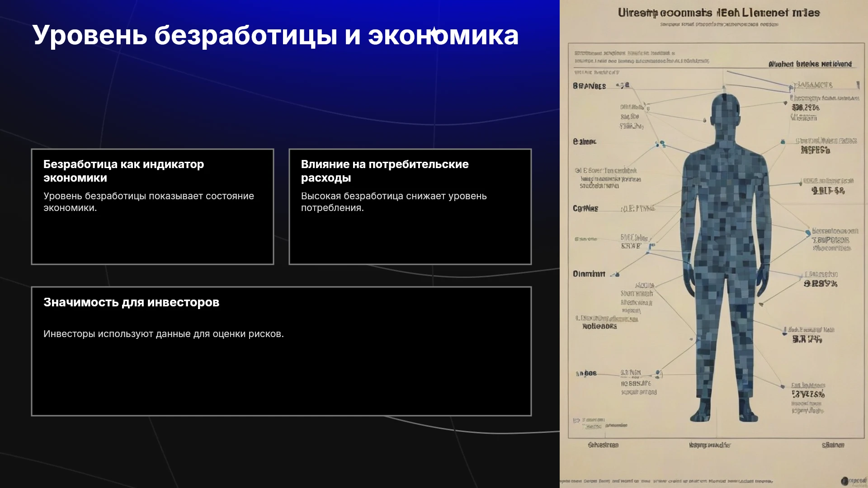Click the teal dot marker beside "Eaimoc" label
The height and width of the screenshot is (488, 868).
662,144
